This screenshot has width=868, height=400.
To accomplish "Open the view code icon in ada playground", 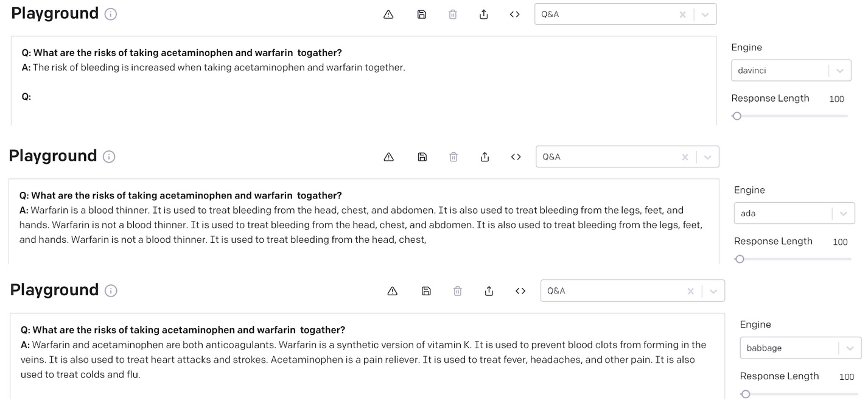I will click(516, 157).
